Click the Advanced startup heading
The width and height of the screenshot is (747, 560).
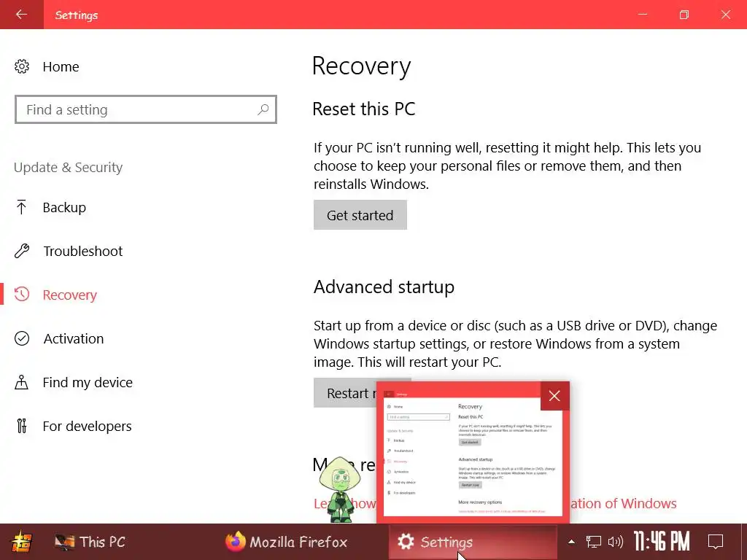pos(384,287)
